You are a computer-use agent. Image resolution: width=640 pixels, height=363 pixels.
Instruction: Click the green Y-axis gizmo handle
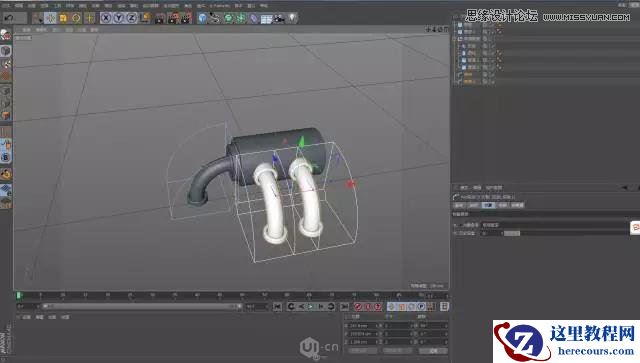pos(301,142)
